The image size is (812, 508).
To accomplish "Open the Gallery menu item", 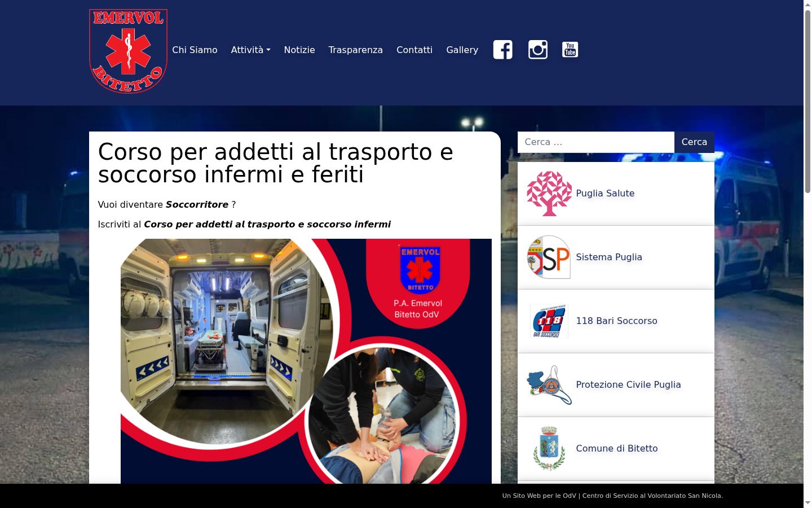I will point(462,50).
